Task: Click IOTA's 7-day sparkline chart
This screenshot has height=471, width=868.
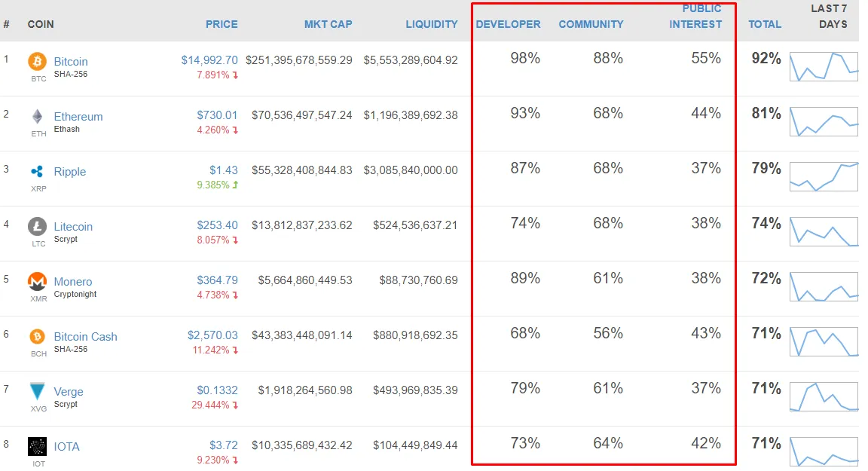Action: [824, 451]
